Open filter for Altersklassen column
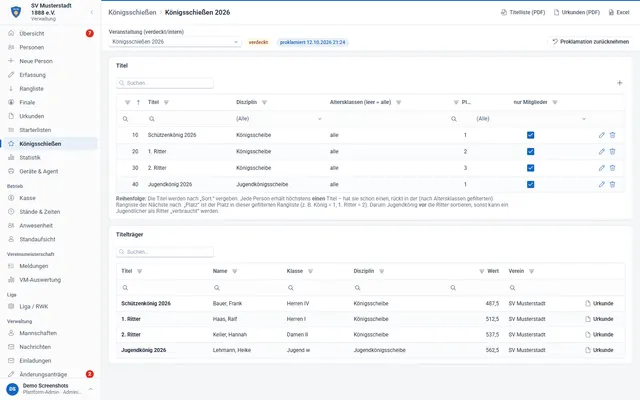The width and height of the screenshot is (640, 400). pos(399,102)
